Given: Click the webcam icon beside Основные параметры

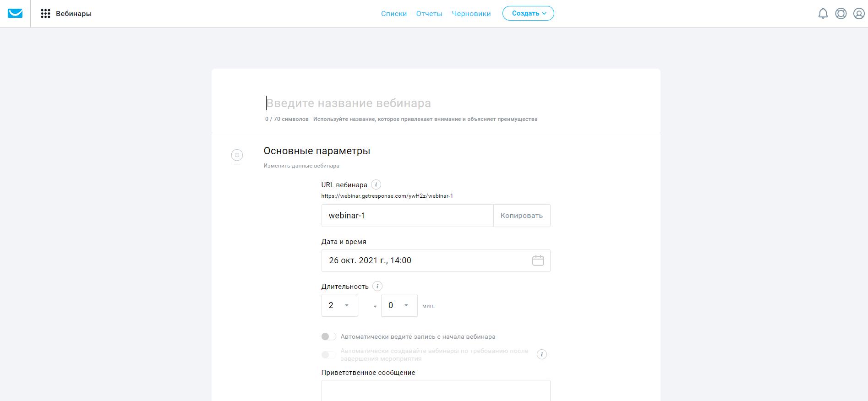Looking at the screenshot, I should tap(237, 157).
